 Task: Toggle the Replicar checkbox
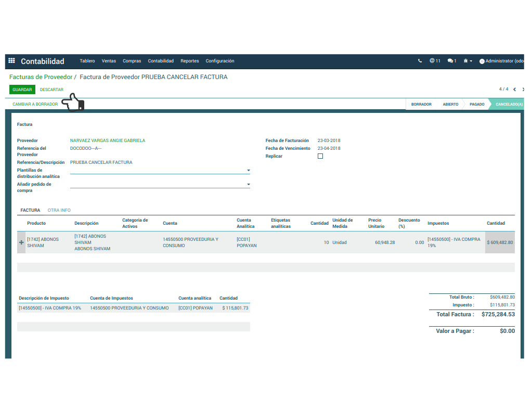click(x=320, y=156)
